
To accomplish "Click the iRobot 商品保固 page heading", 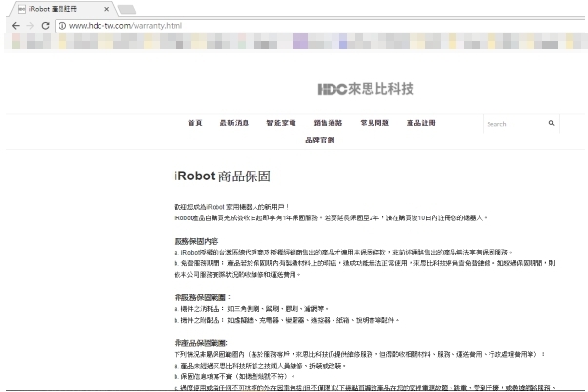I will 222,176.
